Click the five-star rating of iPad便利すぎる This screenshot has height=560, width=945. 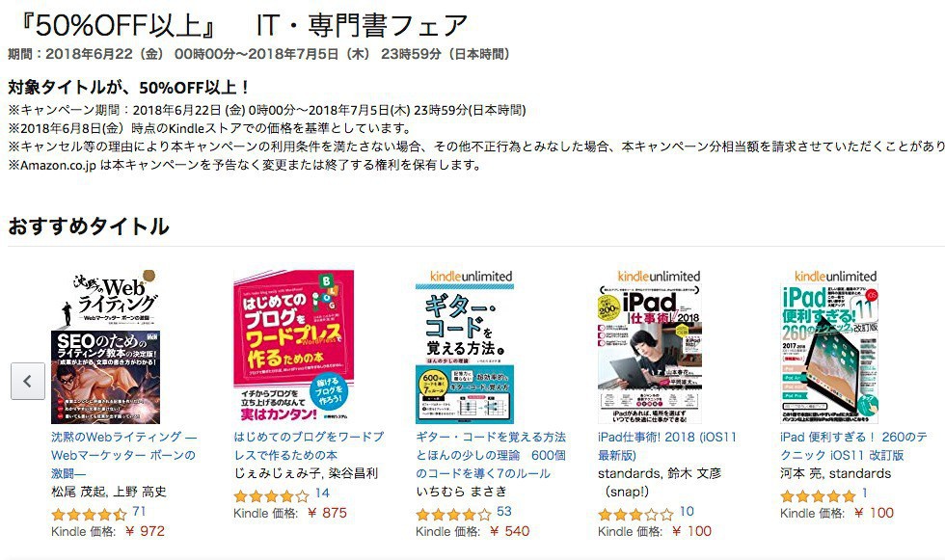point(818,496)
